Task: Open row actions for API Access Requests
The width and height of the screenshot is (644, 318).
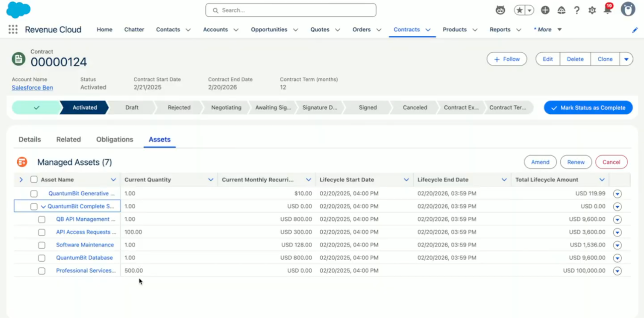Action: click(617, 232)
